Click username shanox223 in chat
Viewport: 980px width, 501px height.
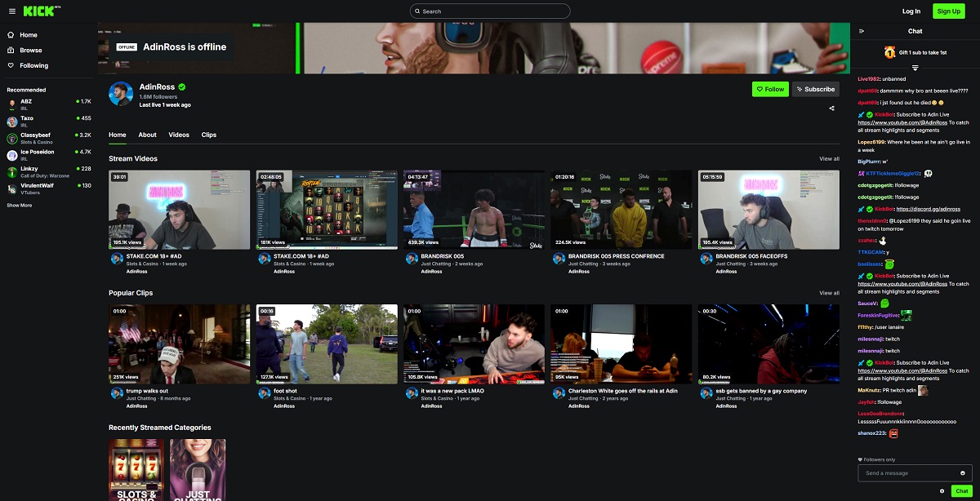[871, 433]
